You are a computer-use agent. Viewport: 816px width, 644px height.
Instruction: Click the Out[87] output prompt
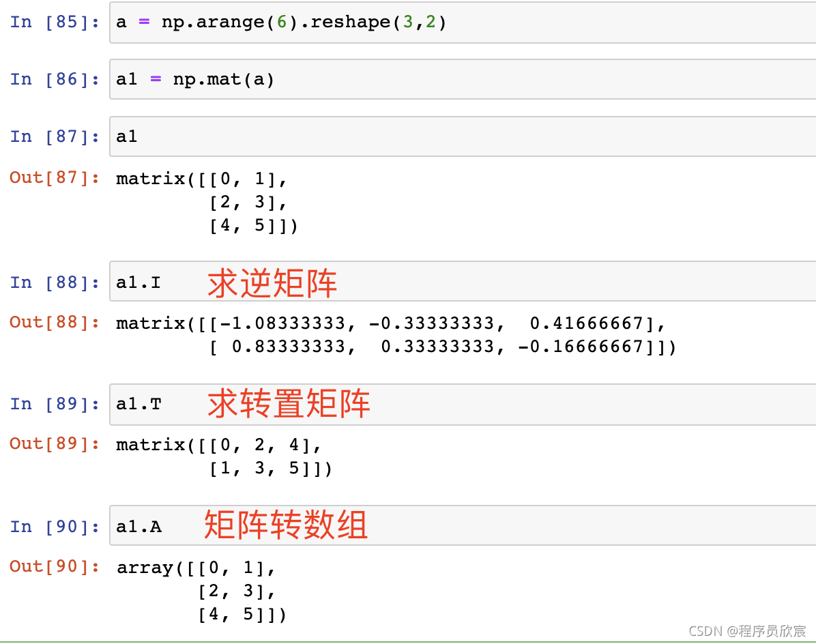(x=54, y=178)
